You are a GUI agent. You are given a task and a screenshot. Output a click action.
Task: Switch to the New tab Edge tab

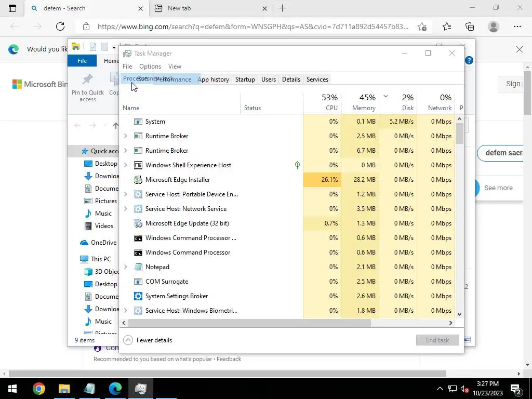tap(210, 8)
